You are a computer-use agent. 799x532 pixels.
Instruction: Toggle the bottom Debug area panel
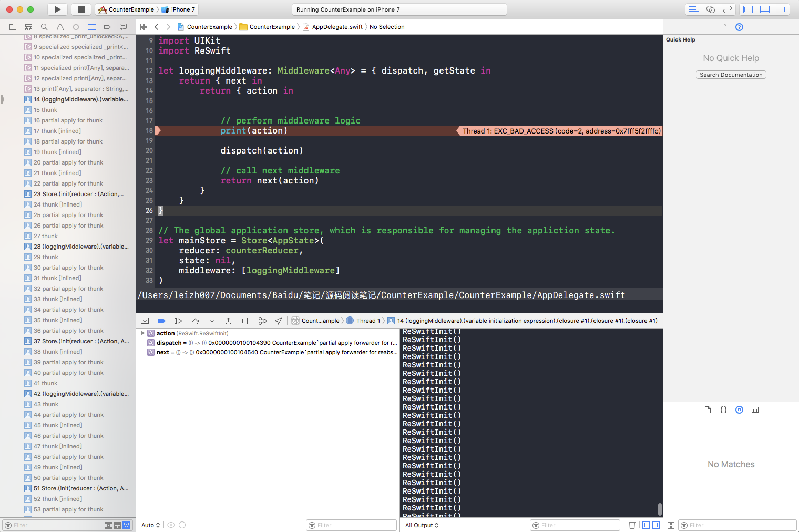tap(765, 9)
